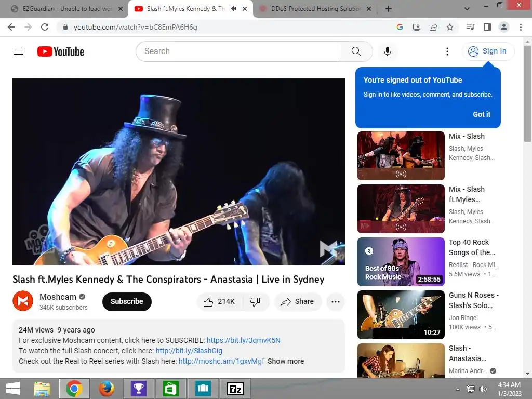Start voice search with microphone icon
The image size is (532, 399).
pyautogui.click(x=388, y=51)
